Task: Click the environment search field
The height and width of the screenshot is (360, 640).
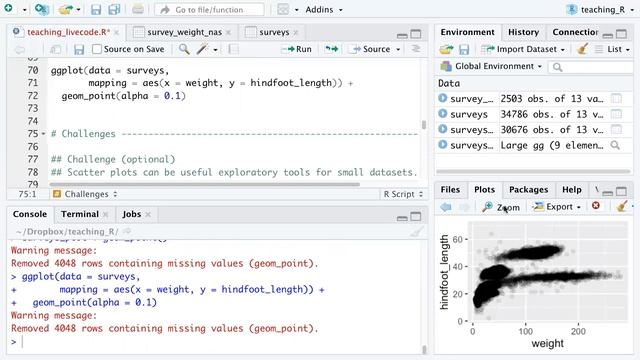Action: pos(592,67)
